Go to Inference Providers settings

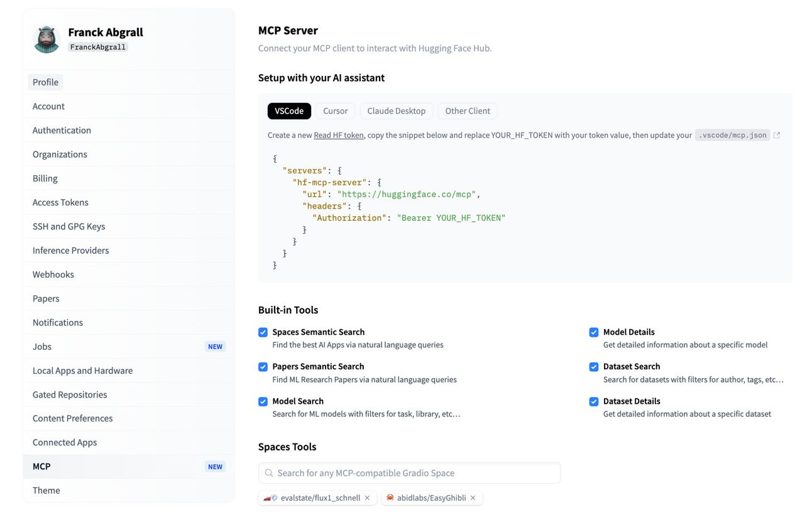point(129,250)
